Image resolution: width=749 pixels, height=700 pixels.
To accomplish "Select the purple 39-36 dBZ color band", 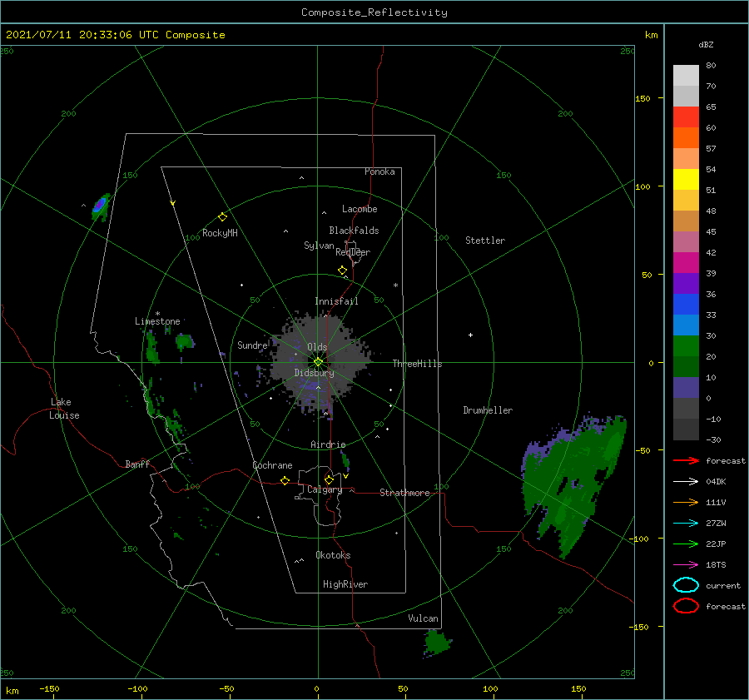I will tap(686, 283).
